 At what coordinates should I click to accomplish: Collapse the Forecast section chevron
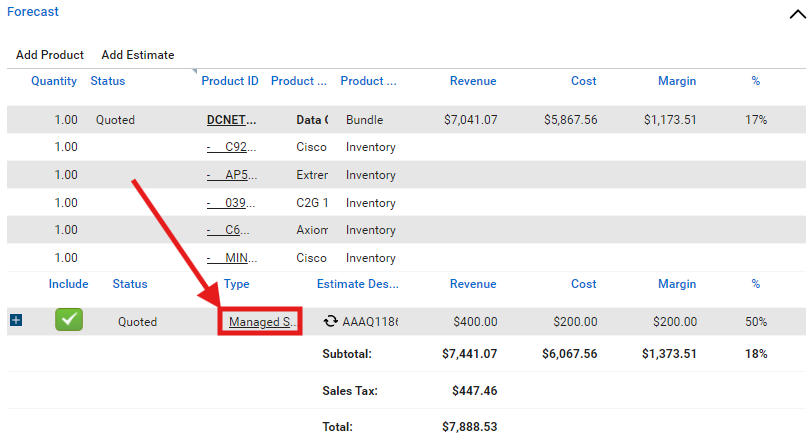796,13
